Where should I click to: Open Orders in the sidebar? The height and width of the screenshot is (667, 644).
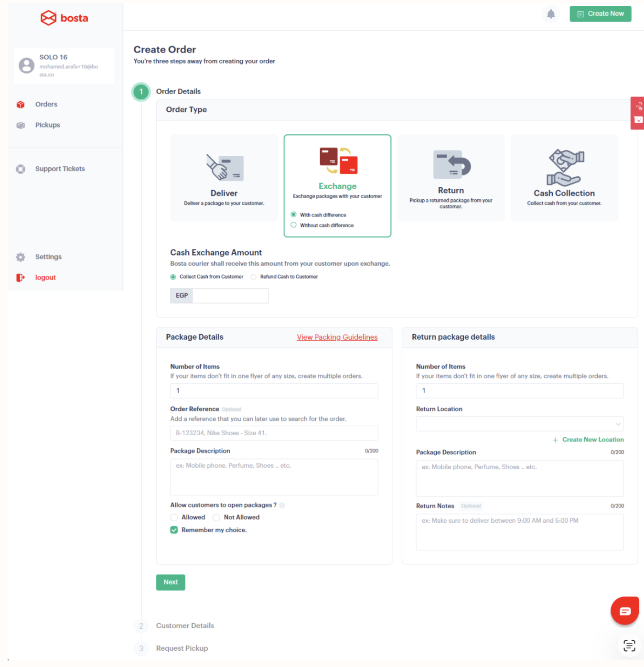coord(46,104)
